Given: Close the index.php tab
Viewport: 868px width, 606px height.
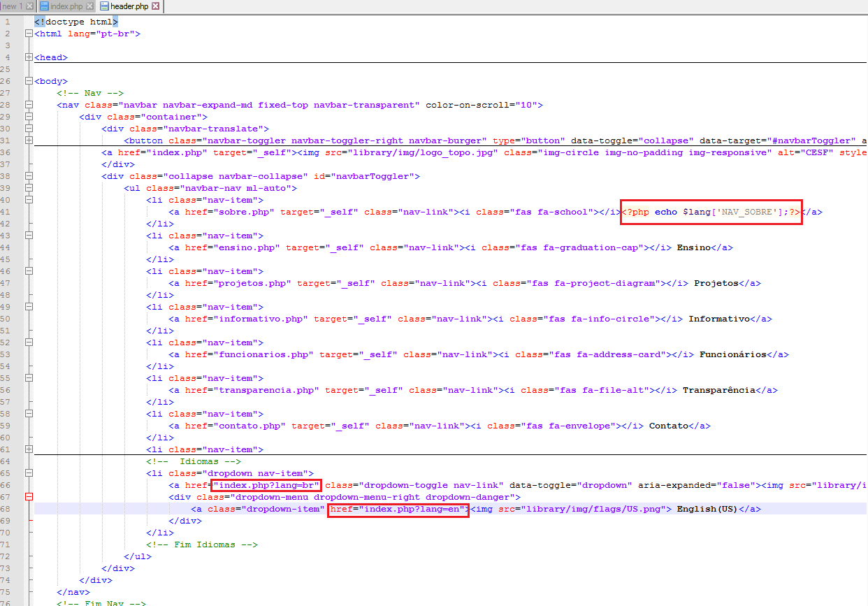Looking at the screenshot, I should pos(89,6).
